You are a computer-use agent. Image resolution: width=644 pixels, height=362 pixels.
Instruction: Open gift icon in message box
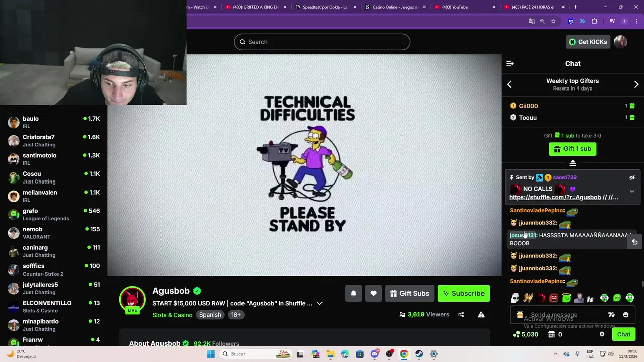520,315
